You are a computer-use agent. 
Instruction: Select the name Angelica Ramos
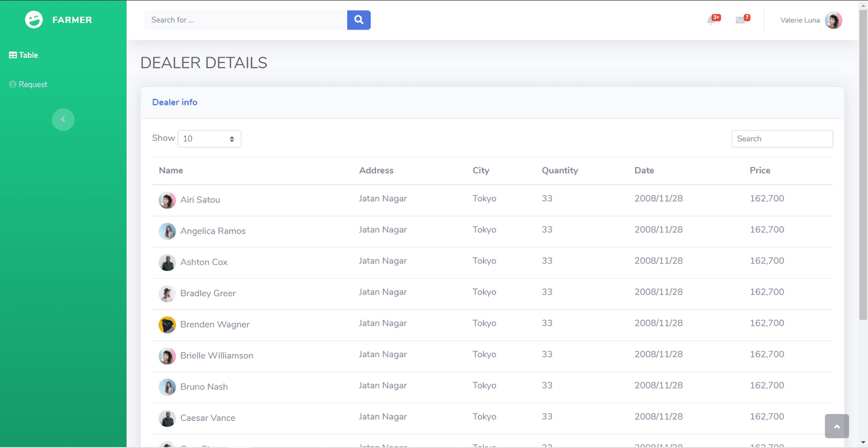point(213,231)
